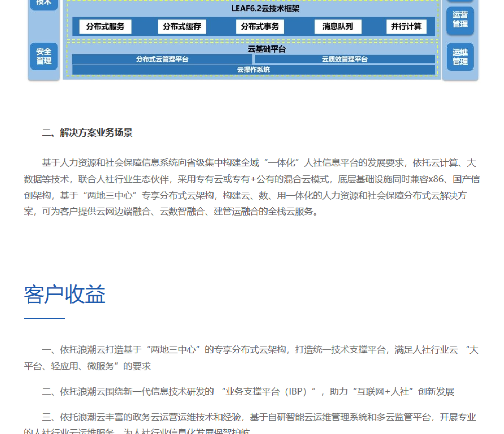Click the line starting 二、依托浪潮云围绕
This screenshot has width=504, height=434.
point(248,392)
